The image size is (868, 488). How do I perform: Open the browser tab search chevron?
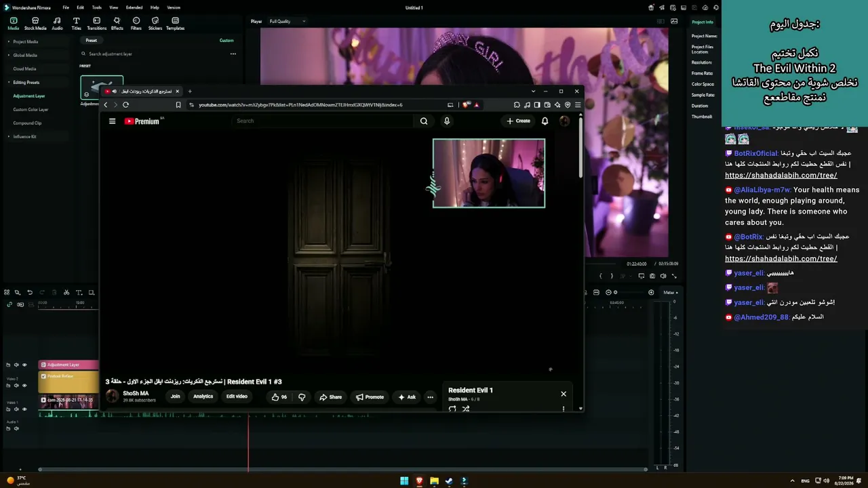tap(533, 91)
